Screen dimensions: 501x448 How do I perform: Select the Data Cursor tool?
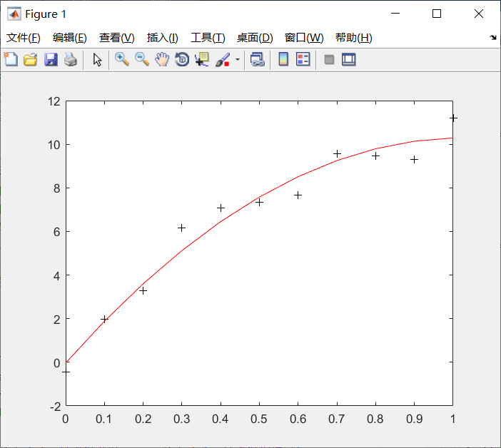[202, 59]
